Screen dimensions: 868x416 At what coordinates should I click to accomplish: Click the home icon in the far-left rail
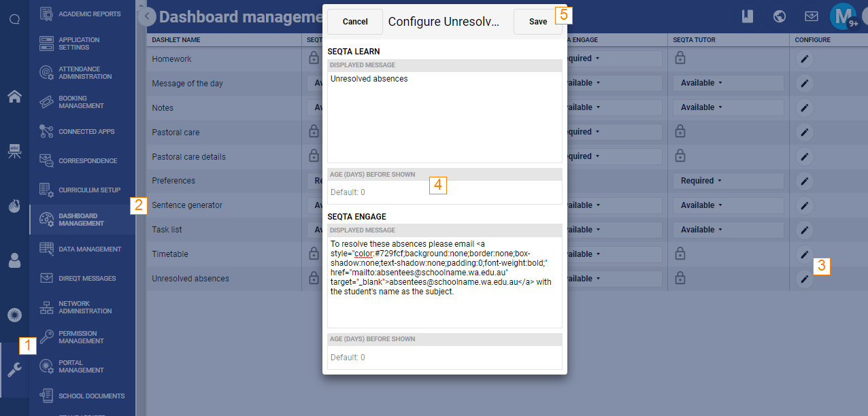coord(14,97)
